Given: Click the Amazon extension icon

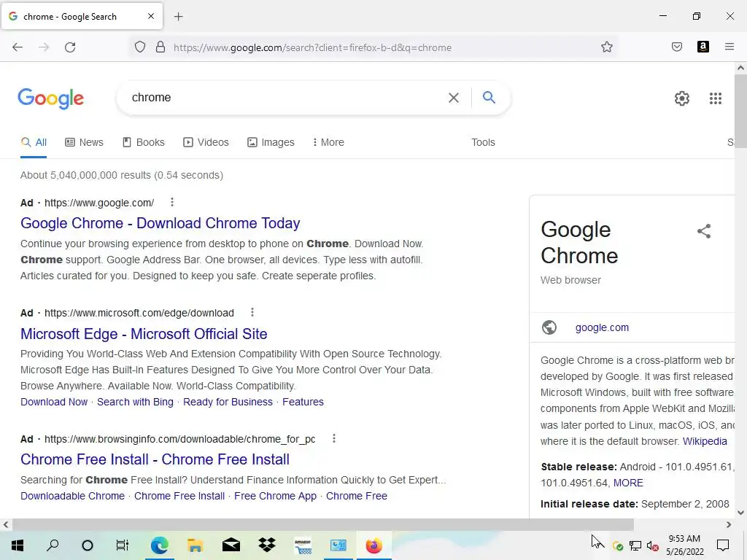Looking at the screenshot, I should pos(703,47).
